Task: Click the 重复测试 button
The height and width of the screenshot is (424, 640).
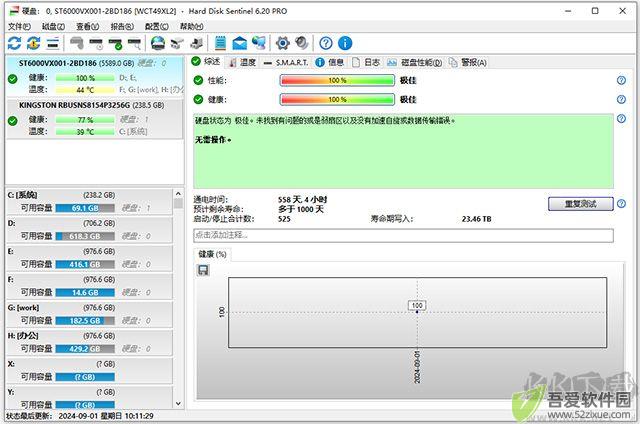Action: pyautogui.click(x=580, y=204)
